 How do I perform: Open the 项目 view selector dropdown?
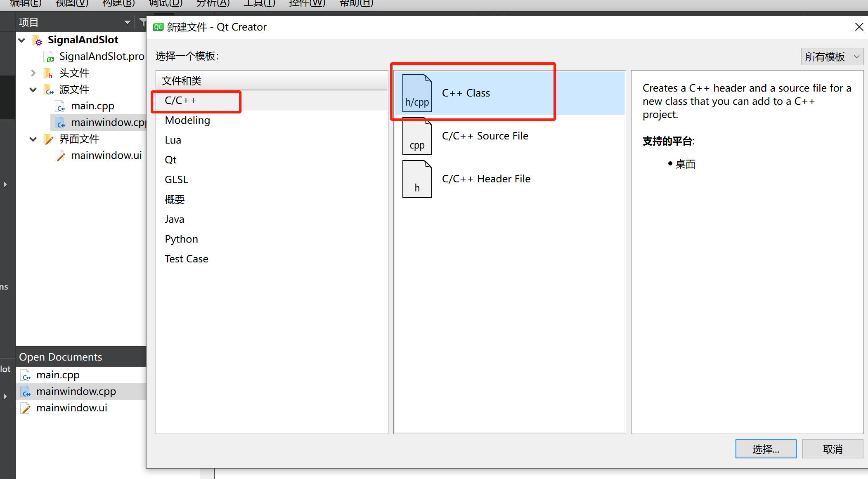tap(127, 22)
